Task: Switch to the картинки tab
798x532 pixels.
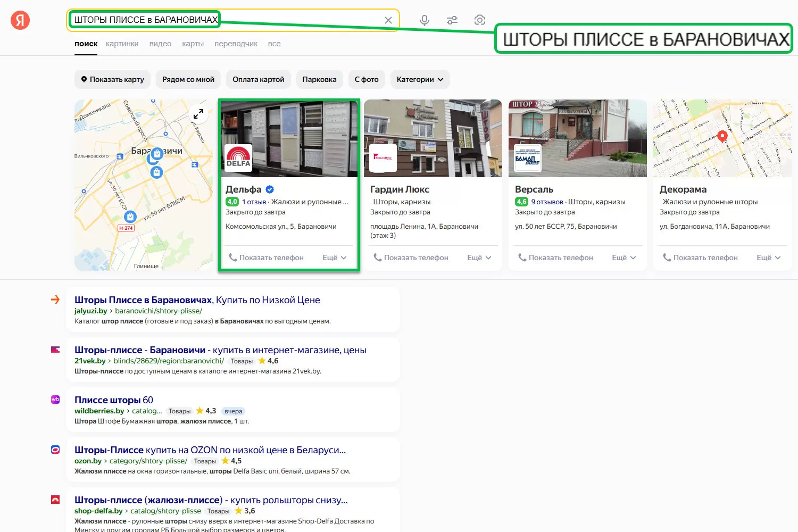Action: (x=122, y=44)
